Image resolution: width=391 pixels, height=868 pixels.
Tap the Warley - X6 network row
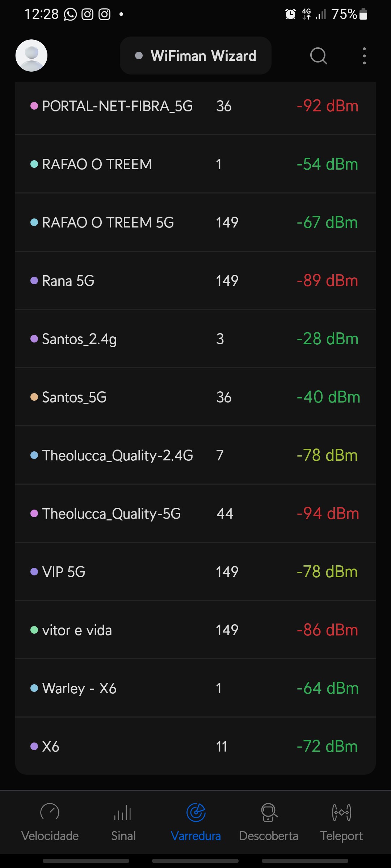coord(195,688)
